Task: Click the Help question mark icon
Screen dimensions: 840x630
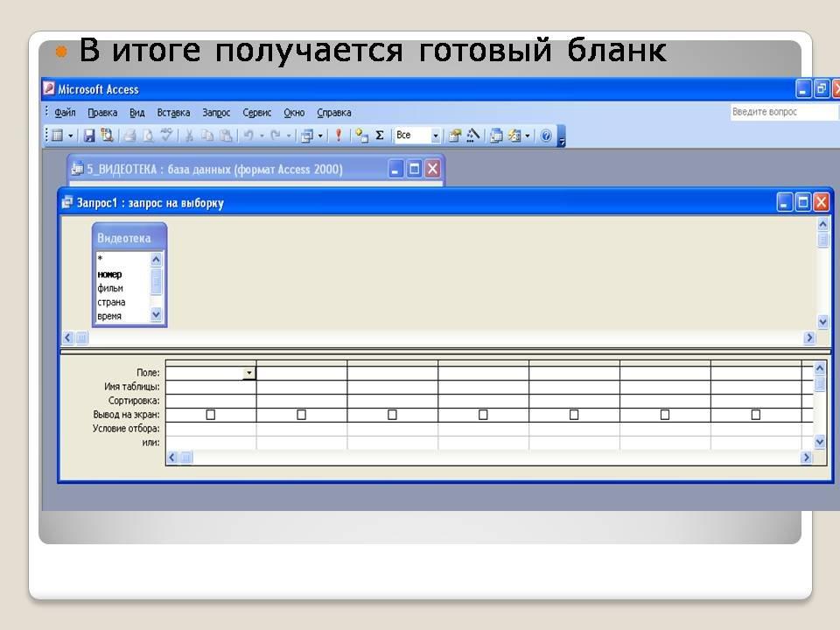Action: click(546, 136)
